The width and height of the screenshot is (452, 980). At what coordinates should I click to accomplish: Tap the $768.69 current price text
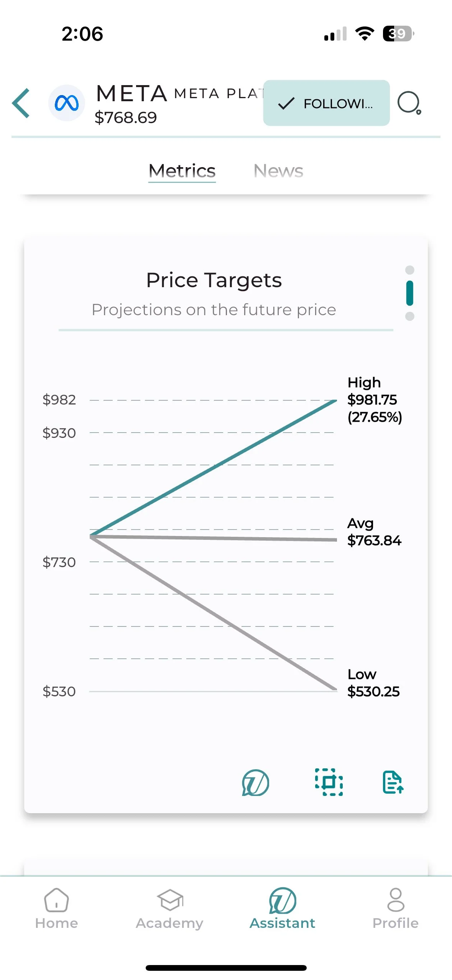pyautogui.click(x=126, y=117)
